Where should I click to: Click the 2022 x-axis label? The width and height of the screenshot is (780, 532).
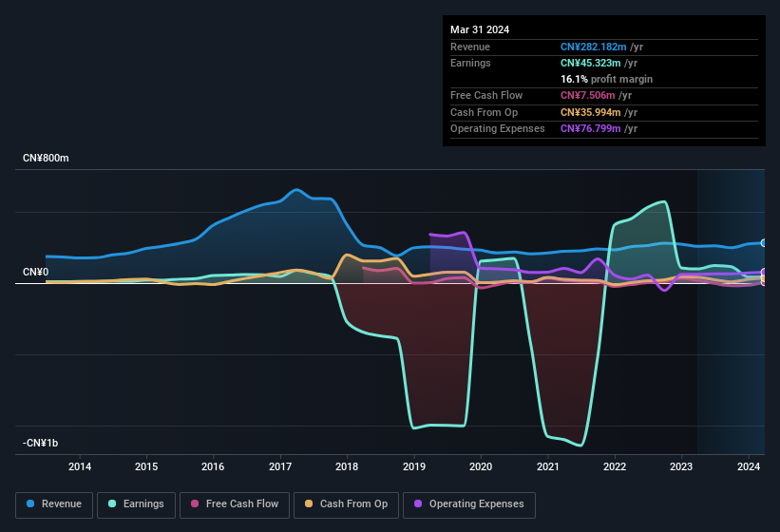pyautogui.click(x=615, y=466)
